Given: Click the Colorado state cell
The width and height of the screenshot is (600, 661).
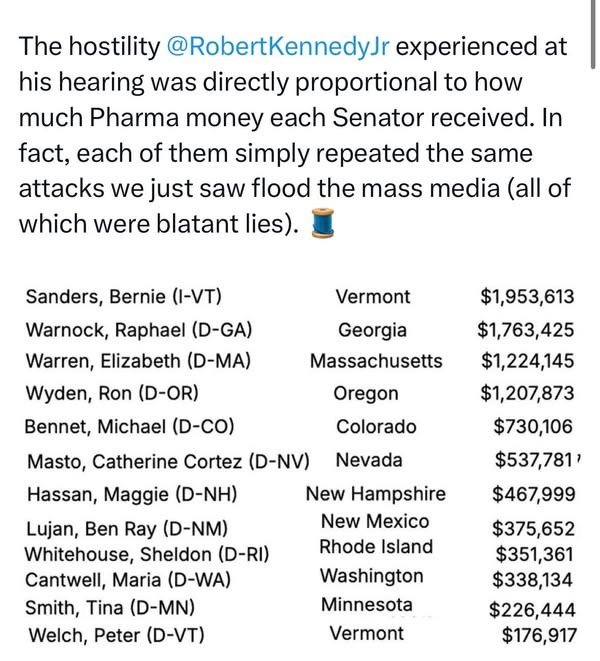Looking at the screenshot, I should tap(376, 427).
